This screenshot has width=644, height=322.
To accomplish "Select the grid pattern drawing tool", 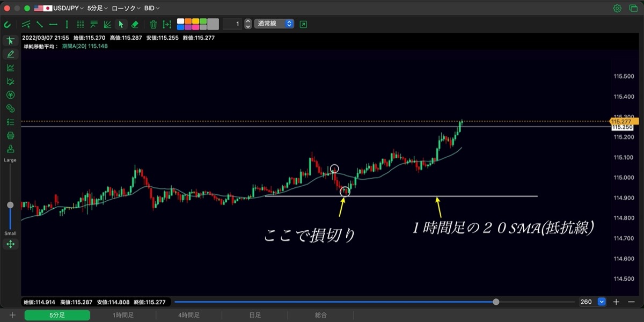I will 80,24.
